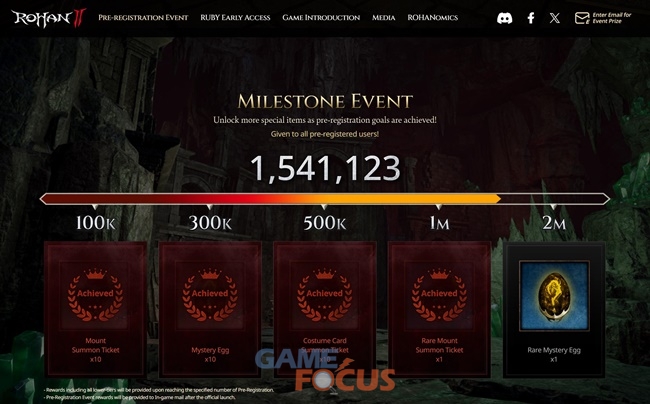
Task: Click the Achieved badge on Rare Mount card
Action: (439, 295)
